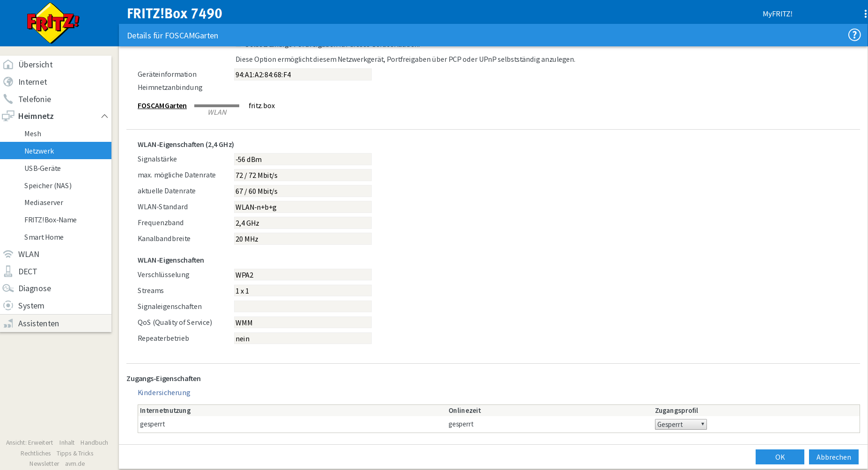Open the Mediaserver submenu item
868x470 pixels.
(x=56, y=203)
